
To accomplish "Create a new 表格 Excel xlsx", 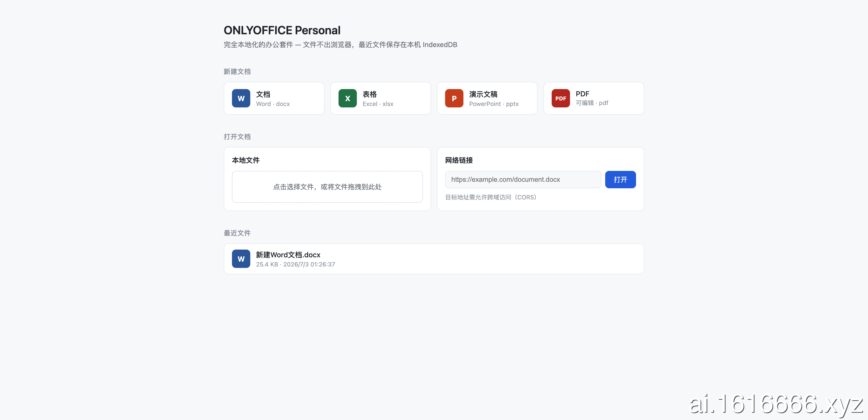I will pos(380,98).
